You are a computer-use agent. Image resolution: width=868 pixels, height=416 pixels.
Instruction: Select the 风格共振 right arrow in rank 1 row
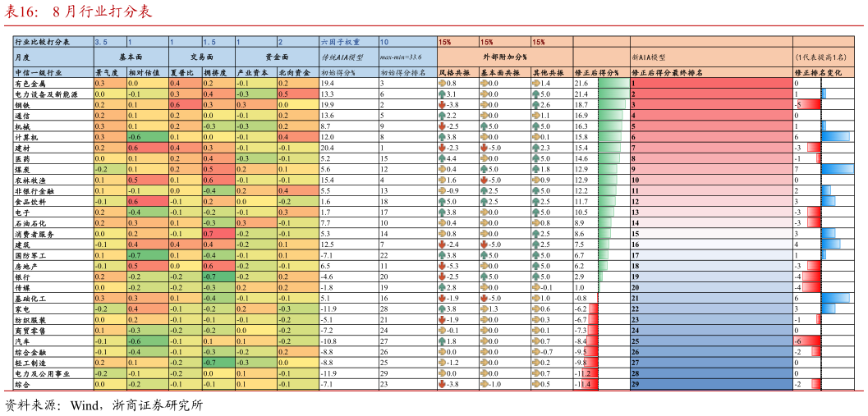pos(442,84)
